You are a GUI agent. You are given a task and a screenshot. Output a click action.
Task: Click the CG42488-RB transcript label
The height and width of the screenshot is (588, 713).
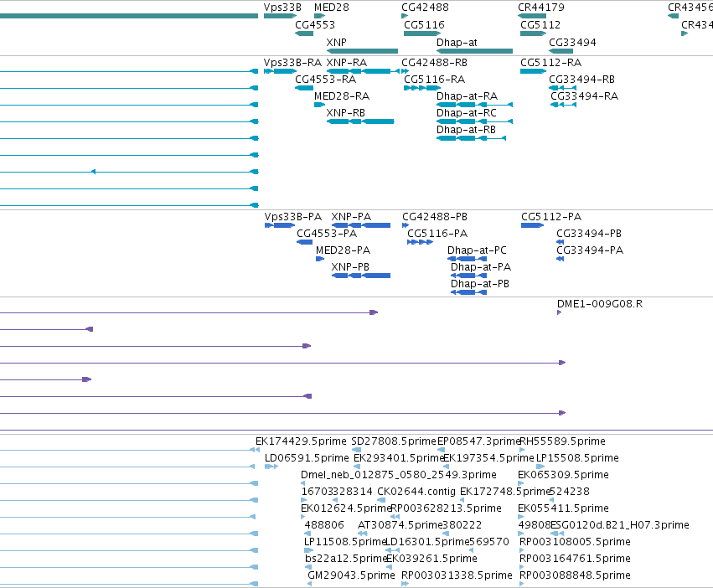pos(434,62)
